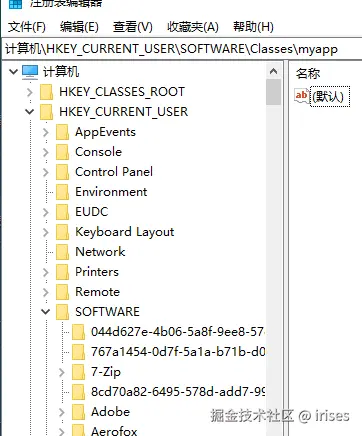Select the Network key label

pos(100,252)
